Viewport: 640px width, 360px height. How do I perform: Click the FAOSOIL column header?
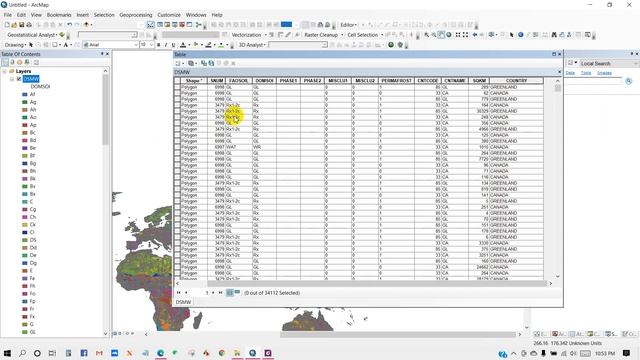(x=238, y=81)
